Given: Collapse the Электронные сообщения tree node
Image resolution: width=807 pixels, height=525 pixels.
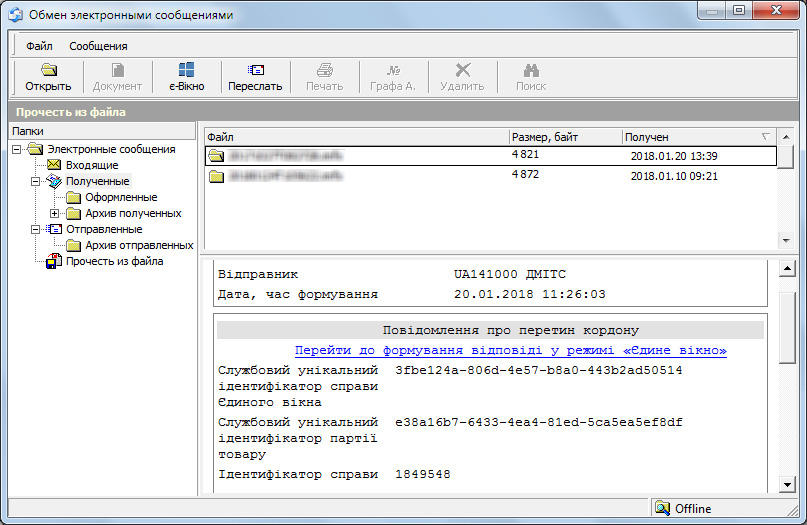Looking at the screenshot, I should point(16,149).
